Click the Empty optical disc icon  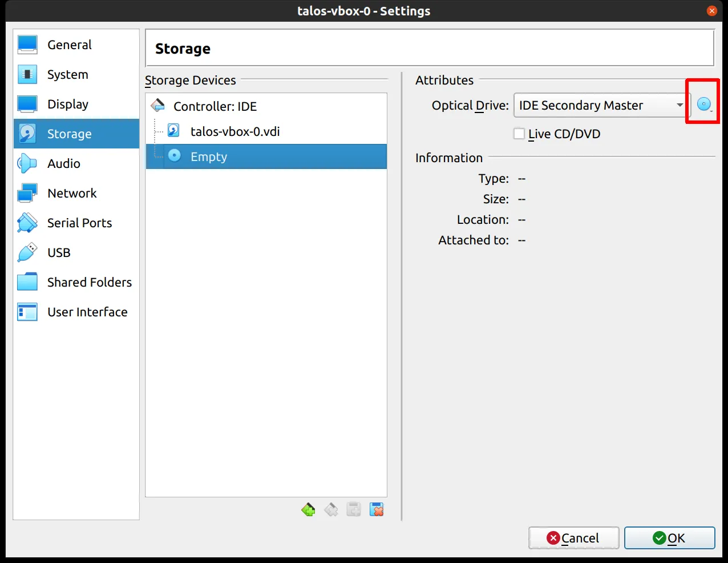(x=175, y=156)
